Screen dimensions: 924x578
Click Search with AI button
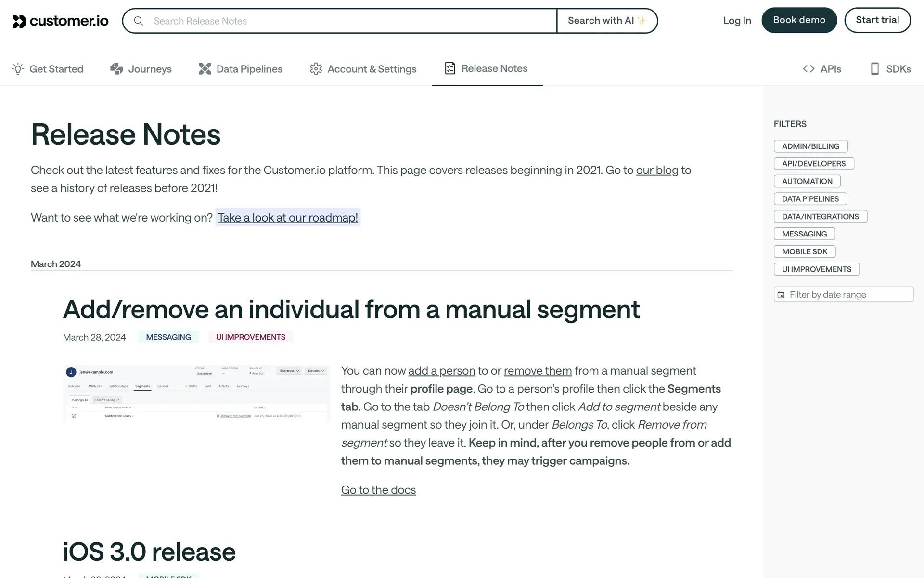(607, 21)
